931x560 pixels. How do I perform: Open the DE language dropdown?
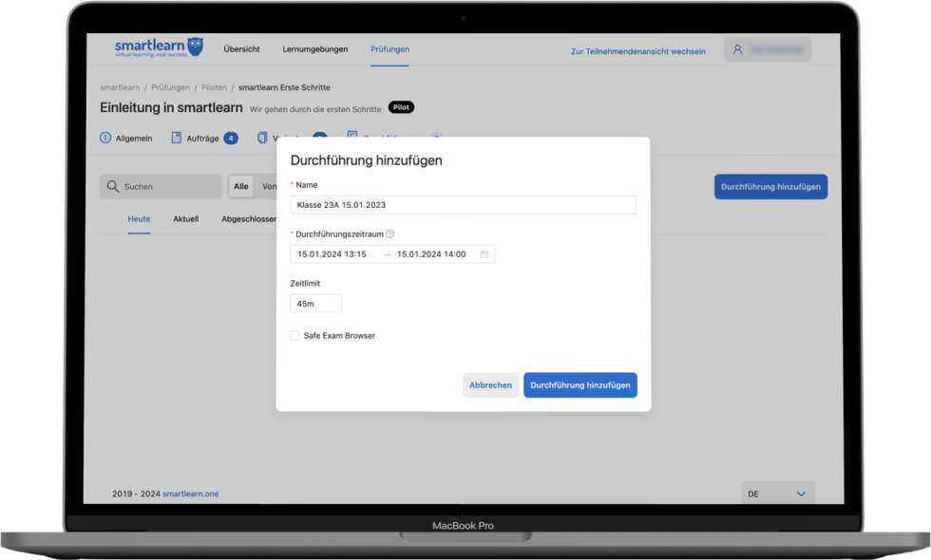tap(777, 493)
